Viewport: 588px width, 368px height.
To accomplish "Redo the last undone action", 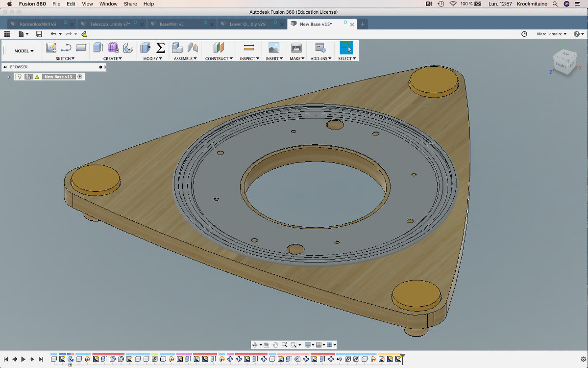I will [69, 34].
